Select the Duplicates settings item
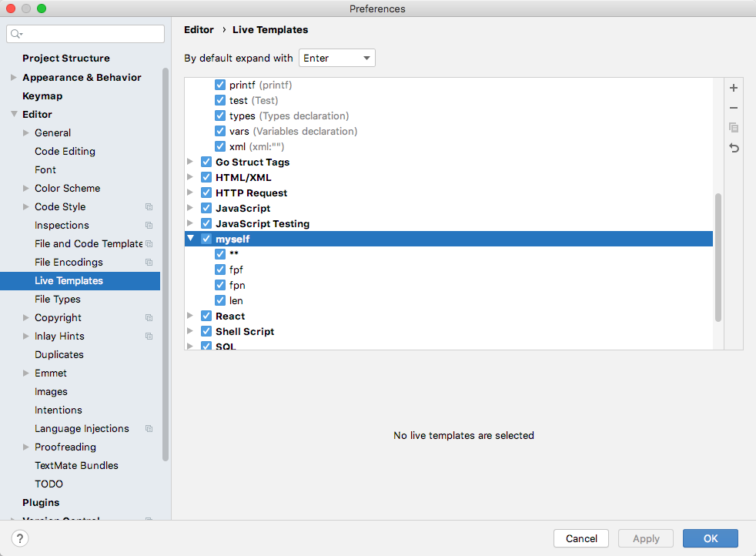 point(59,354)
